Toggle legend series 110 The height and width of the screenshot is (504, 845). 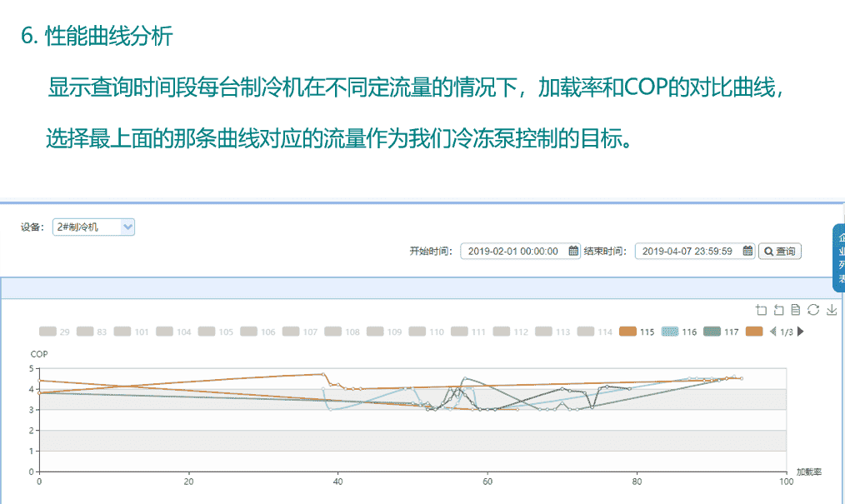(x=427, y=332)
